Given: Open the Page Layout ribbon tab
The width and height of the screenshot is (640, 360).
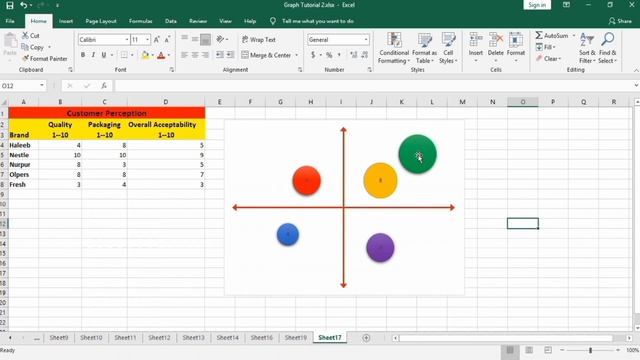Looking at the screenshot, I should click(101, 21).
